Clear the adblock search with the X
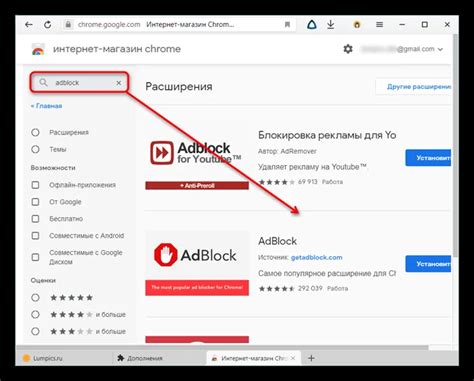The height and width of the screenshot is (381, 474). [x=119, y=83]
